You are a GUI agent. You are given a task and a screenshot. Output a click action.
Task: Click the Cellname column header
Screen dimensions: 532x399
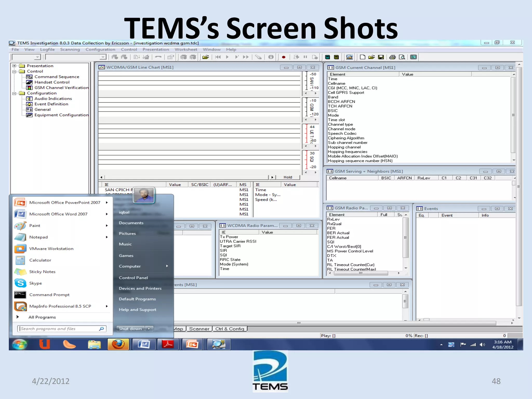click(x=352, y=178)
